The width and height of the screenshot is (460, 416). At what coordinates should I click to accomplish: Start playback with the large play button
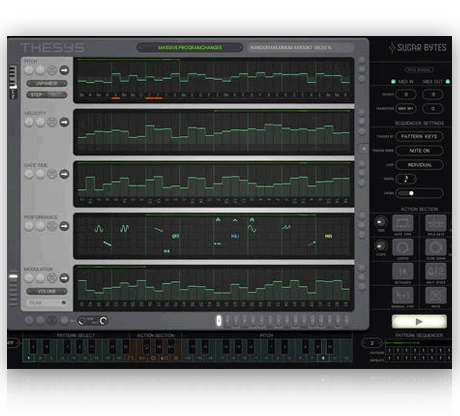(x=419, y=321)
